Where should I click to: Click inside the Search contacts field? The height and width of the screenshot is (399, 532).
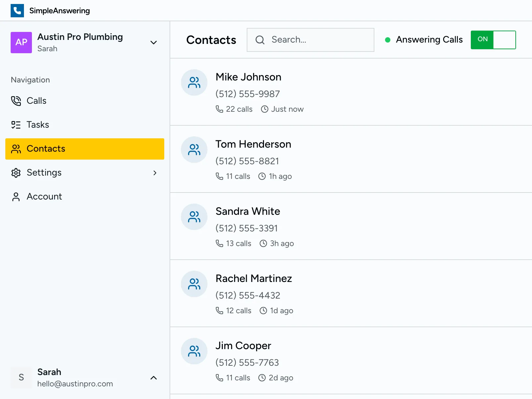click(309, 40)
